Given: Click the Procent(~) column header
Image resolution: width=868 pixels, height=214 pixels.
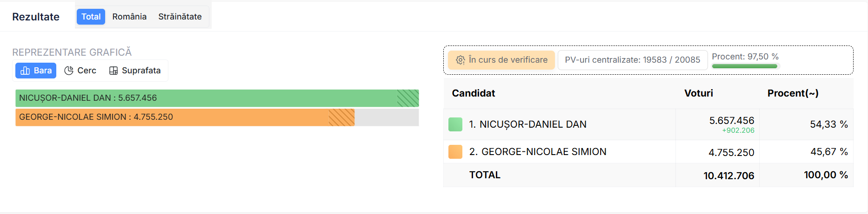Looking at the screenshot, I should (x=793, y=93).
